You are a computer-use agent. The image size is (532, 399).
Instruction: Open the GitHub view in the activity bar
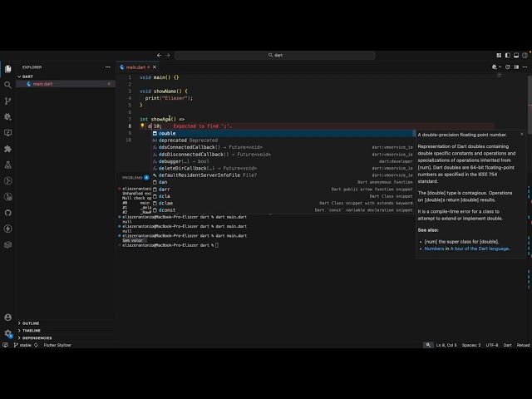[7, 213]
